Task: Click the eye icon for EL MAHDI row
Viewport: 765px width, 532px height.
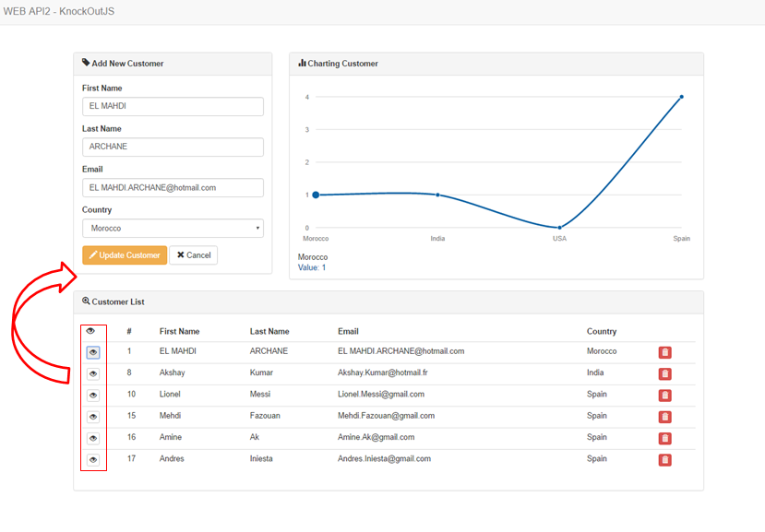Action: (x=93, y=352)
